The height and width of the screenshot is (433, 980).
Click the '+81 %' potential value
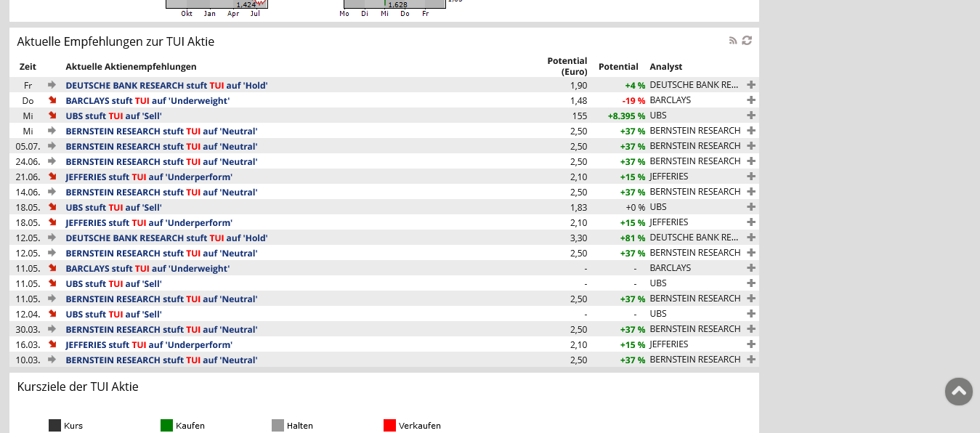point(633,238)
